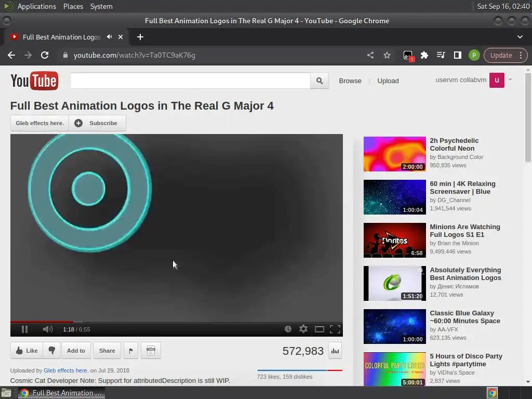Expand the tab search dropdown arrow

[520, 37]
